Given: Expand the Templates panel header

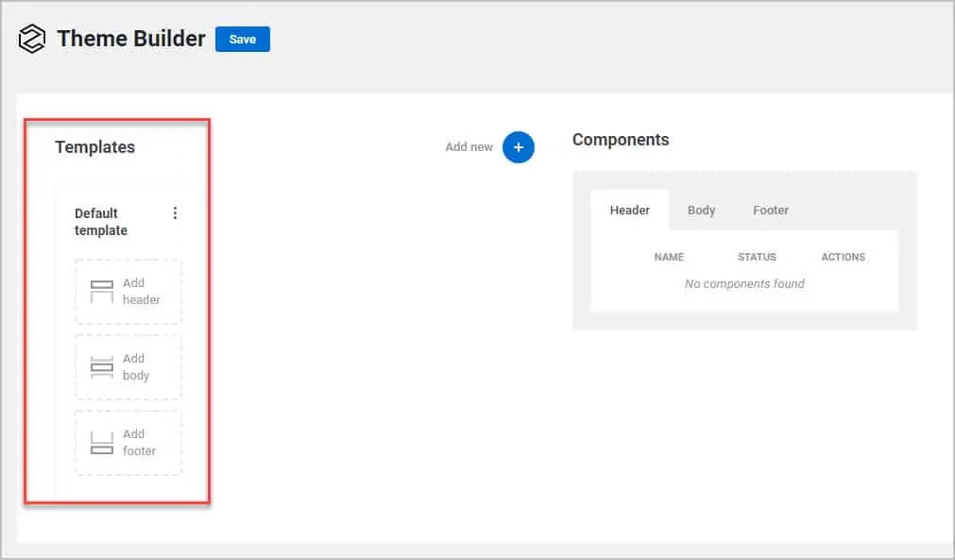Looking at the screenshot, I should tap(94, 147).
